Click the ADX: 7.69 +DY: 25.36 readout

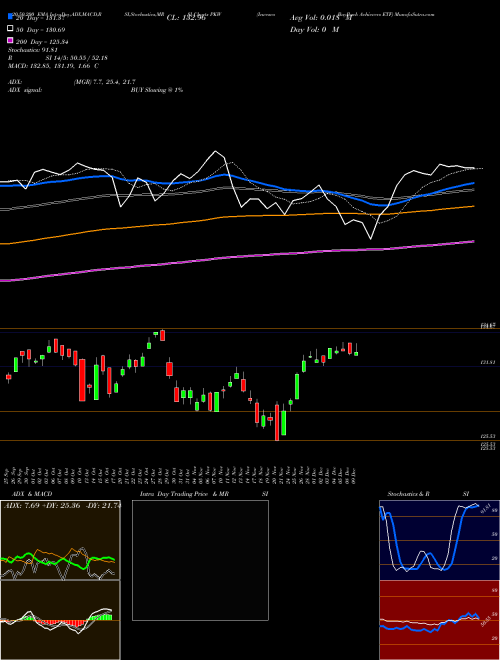62,505
